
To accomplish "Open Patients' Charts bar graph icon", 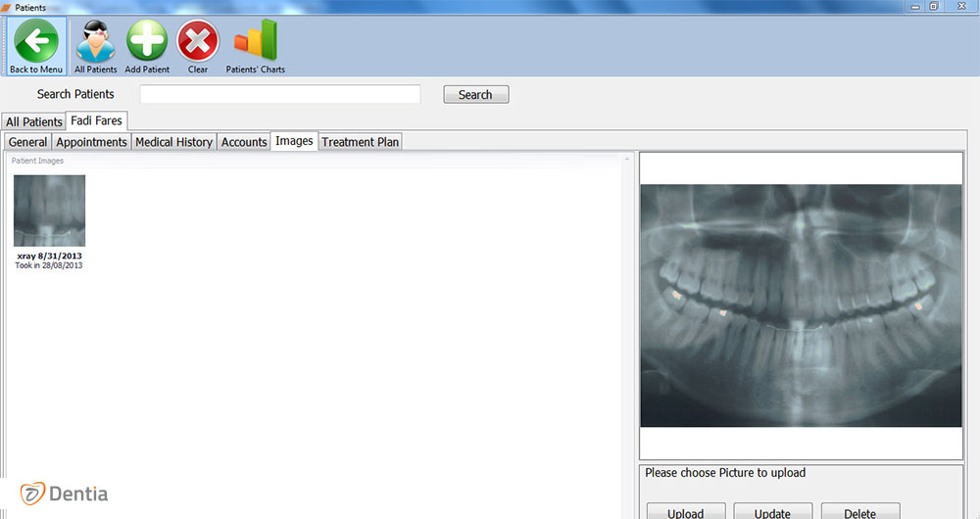I will point(255,42).
